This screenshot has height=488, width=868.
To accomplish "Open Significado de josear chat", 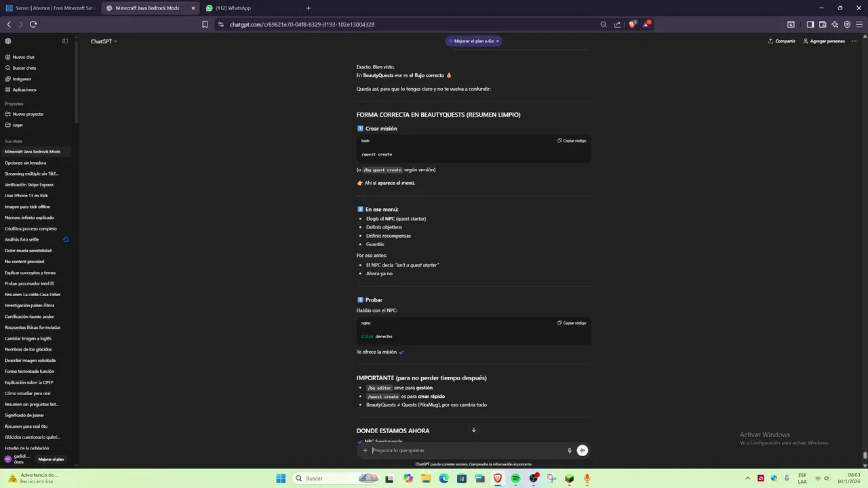I will (x=35, y=415).
